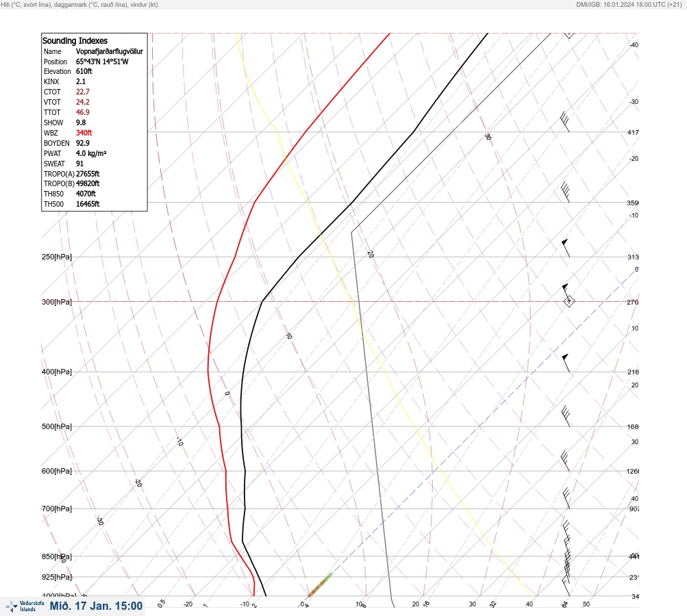Click the TTOT value 46.9

(83, 112)
